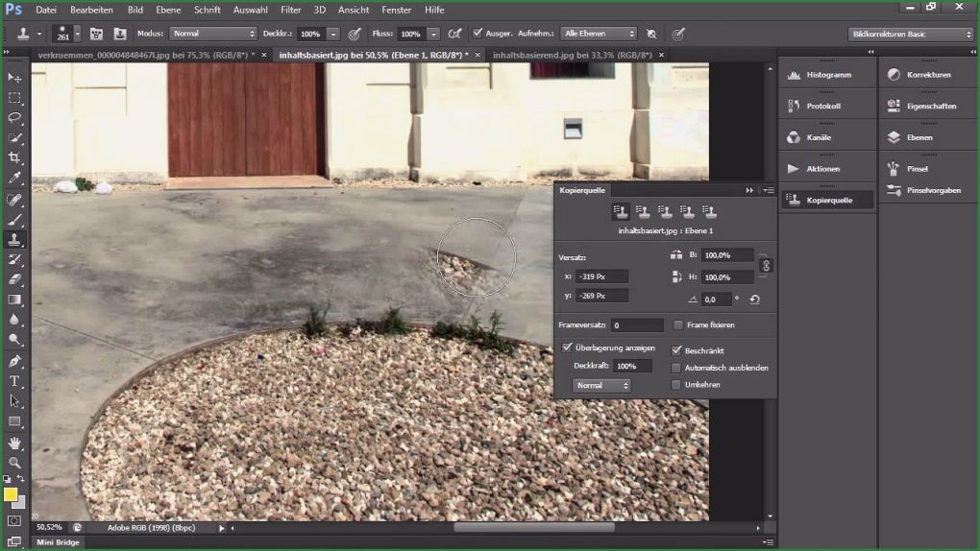Viewport: 980px width, 551px height.
Task: Select second clone source stamp icon
Action: (643, 212)
